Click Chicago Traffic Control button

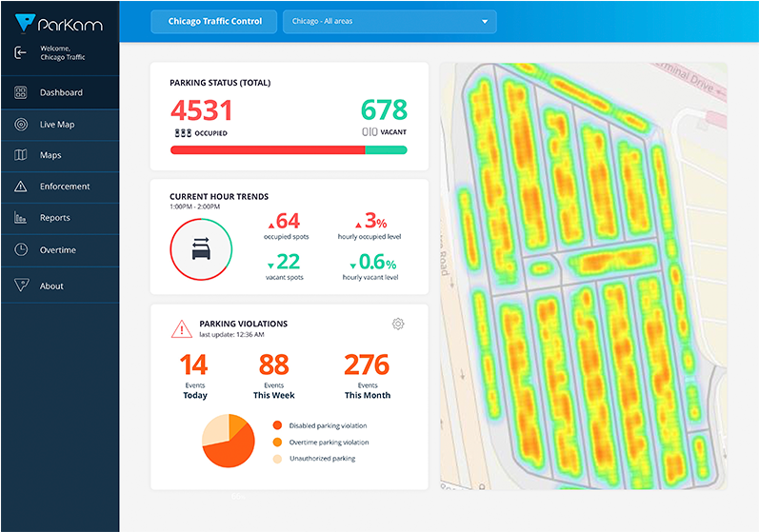[x=214, y=21]
